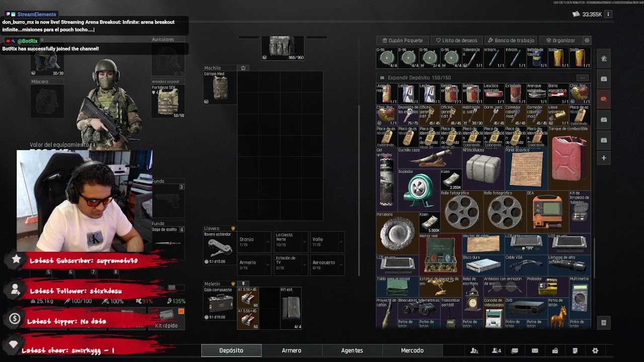Image resolution: width=644 pixels, height=362 pixels.
Task: Select the Bebida de taurina can
Action: coord(536,57)
